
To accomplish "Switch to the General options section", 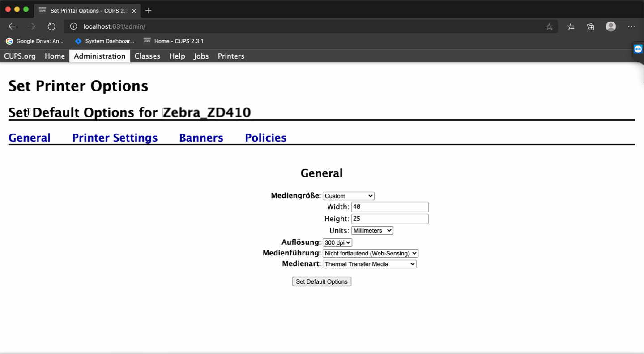I will (30, 138).
